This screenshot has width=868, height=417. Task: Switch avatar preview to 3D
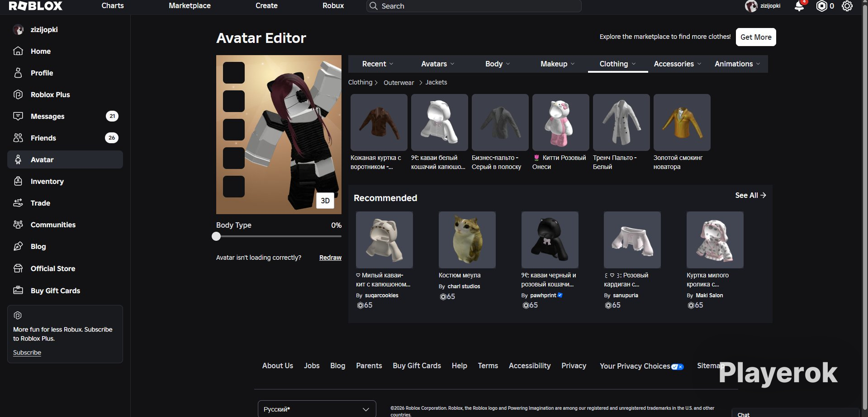coord(325,201)
